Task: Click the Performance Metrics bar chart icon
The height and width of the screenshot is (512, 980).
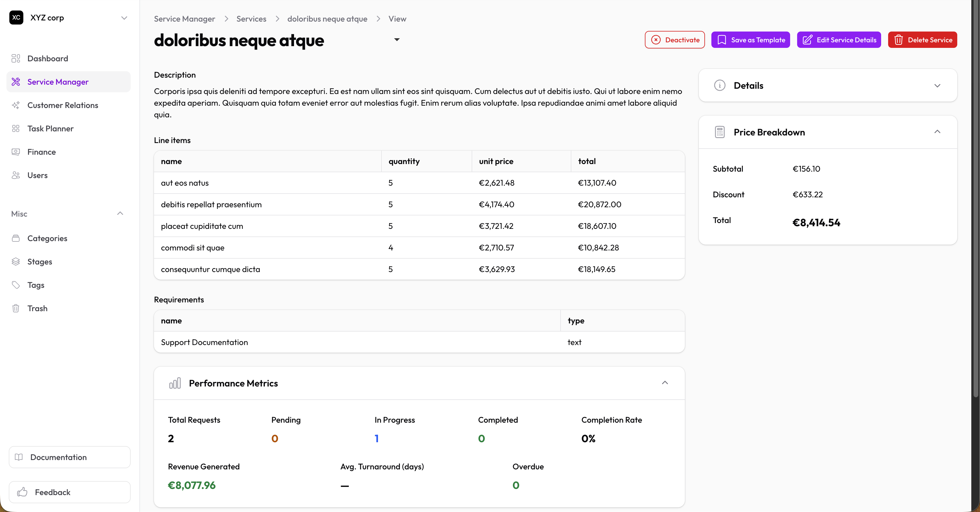Action: 175,383
